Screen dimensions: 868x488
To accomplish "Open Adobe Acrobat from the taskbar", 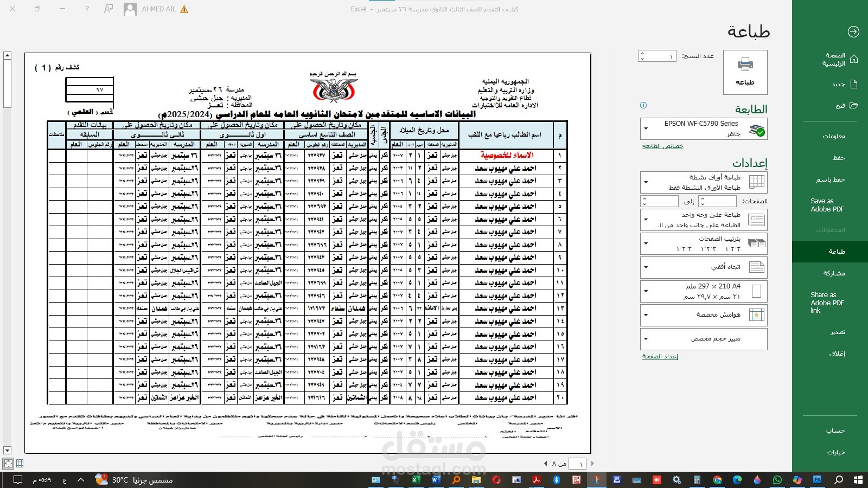I will tap(536, 480).
